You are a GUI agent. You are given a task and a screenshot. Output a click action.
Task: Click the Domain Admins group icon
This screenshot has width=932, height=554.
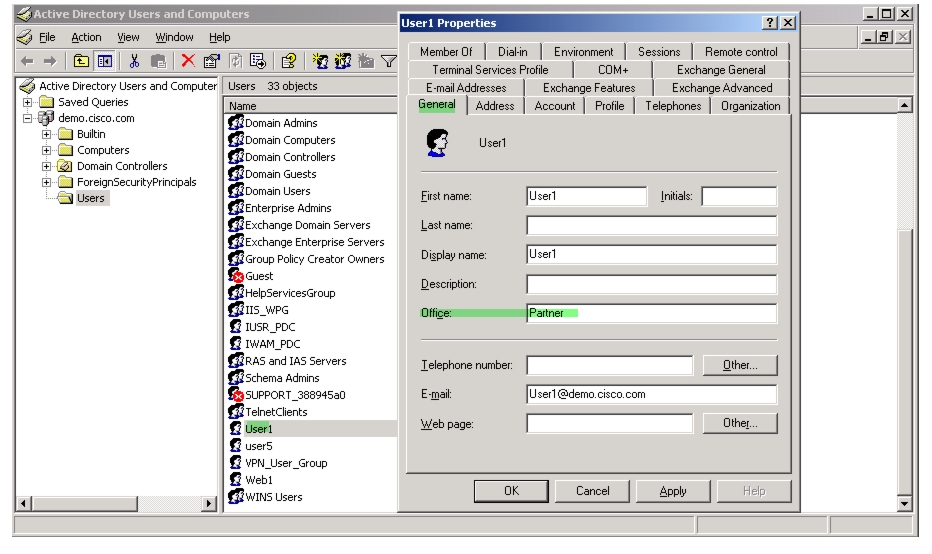tap(236, 123)
